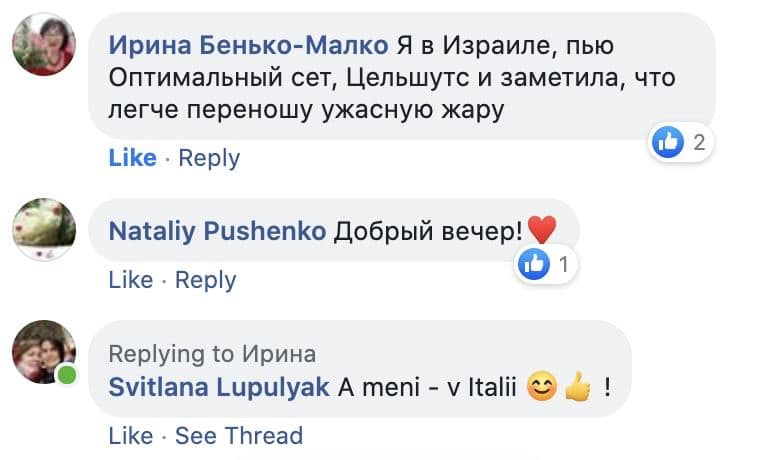Click the red heart emoji in comment

541,231
